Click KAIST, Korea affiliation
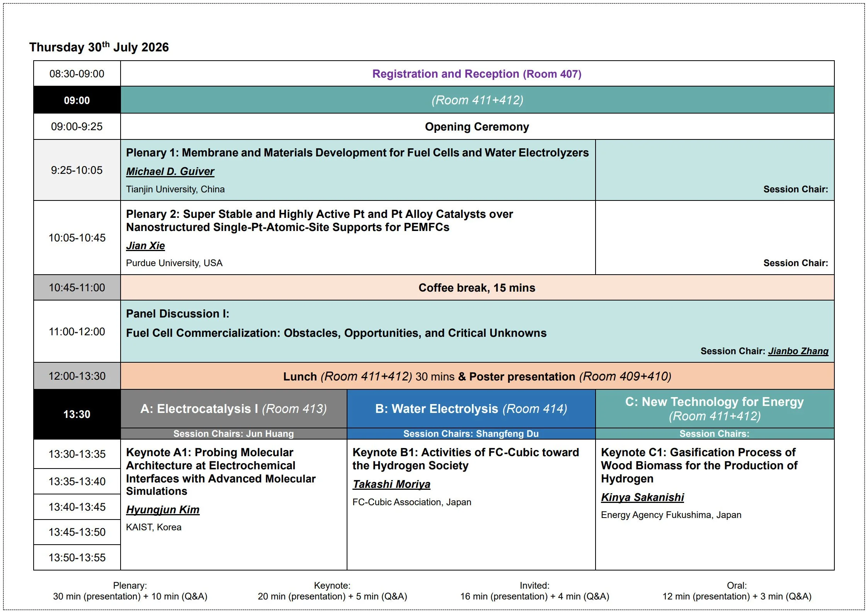868x613 pixels. pyautogui.click(x=154, y=527)
